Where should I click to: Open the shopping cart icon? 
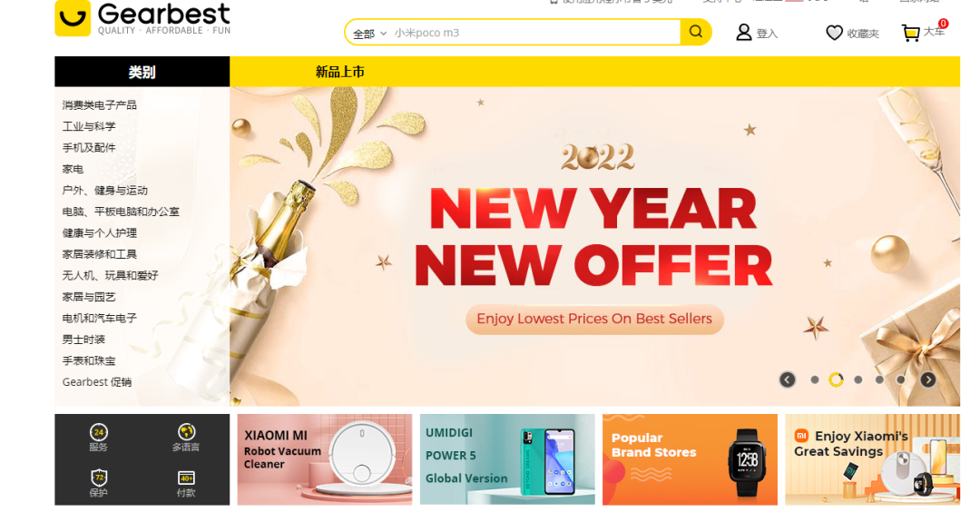(x=911, y=33)
